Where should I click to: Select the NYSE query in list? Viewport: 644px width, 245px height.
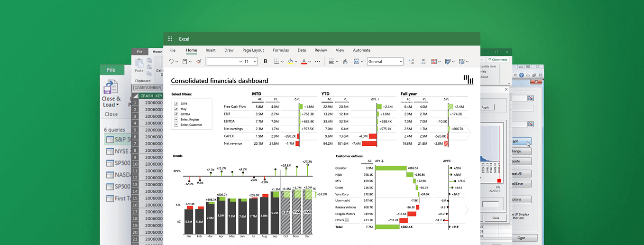118,151
